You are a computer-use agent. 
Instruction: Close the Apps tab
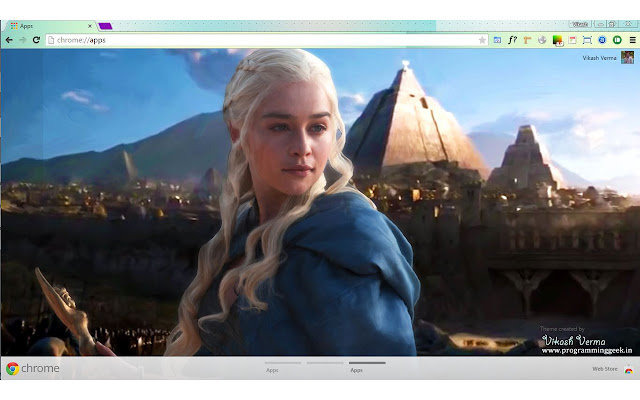[x=90, y=26]
